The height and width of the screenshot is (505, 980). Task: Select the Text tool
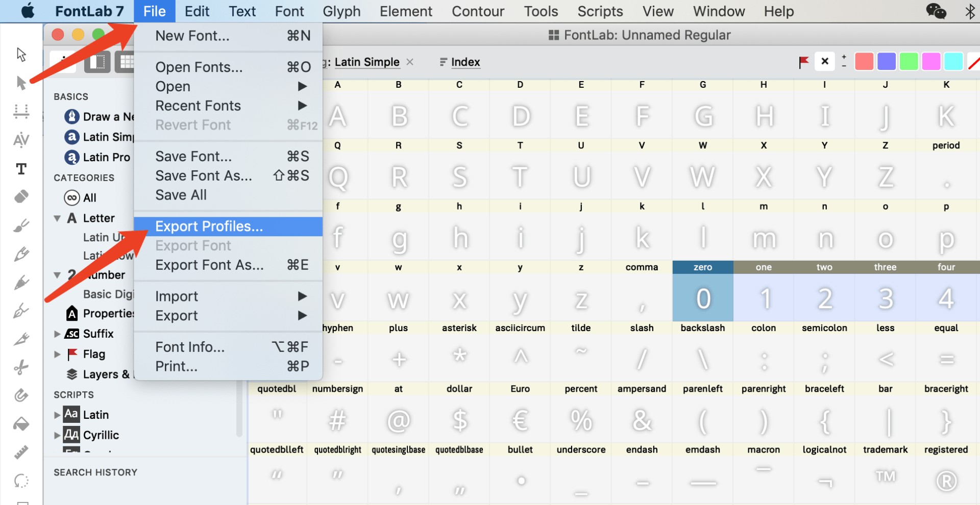point(21,169)
